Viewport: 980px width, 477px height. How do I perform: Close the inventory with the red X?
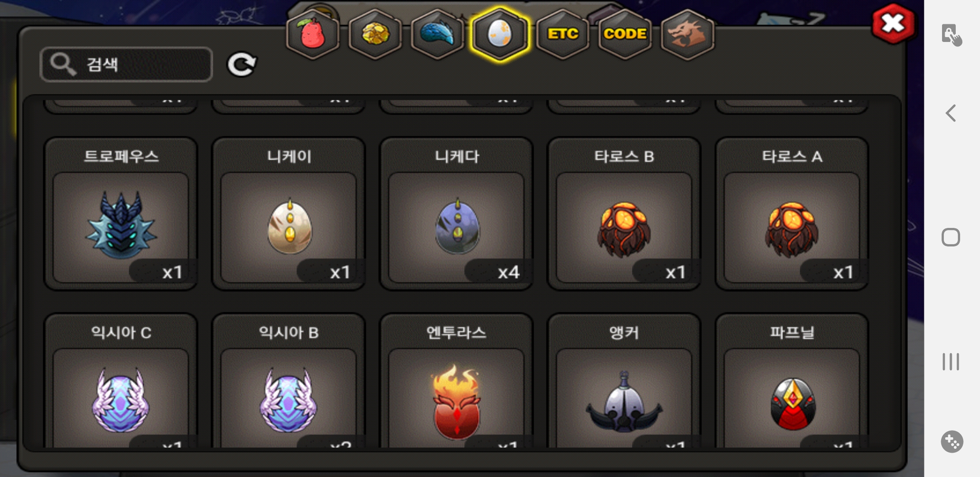pos(893,24)
